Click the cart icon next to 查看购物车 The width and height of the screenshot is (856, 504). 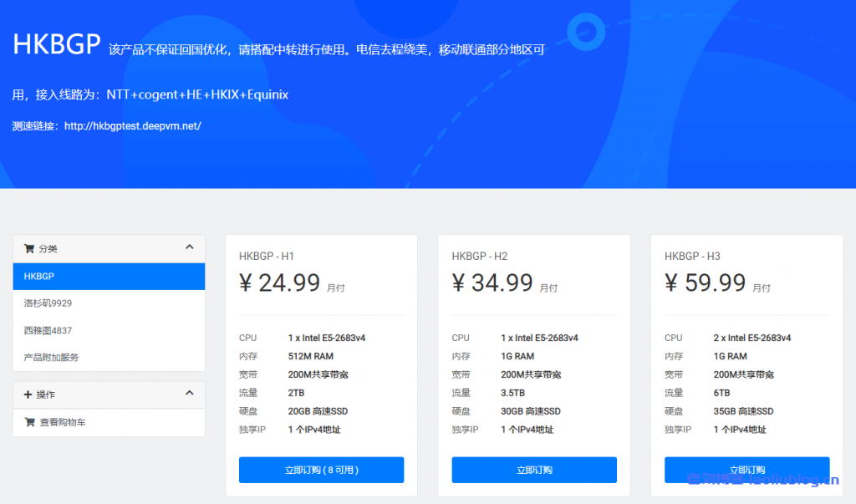tap(29, 422)
